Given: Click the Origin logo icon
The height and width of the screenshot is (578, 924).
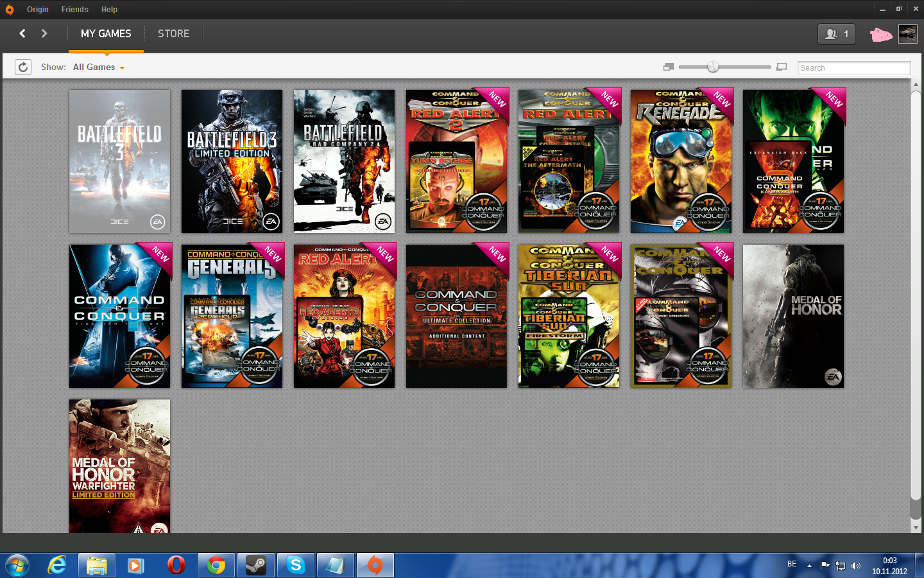Looking at the screenshot, I should (x=9, y=10).
